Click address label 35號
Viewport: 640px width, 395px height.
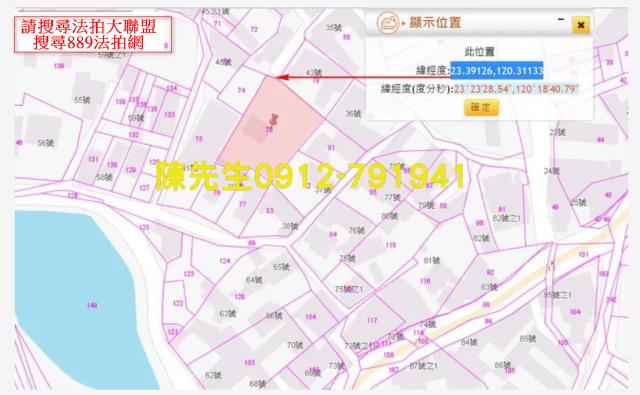[333, 28]
